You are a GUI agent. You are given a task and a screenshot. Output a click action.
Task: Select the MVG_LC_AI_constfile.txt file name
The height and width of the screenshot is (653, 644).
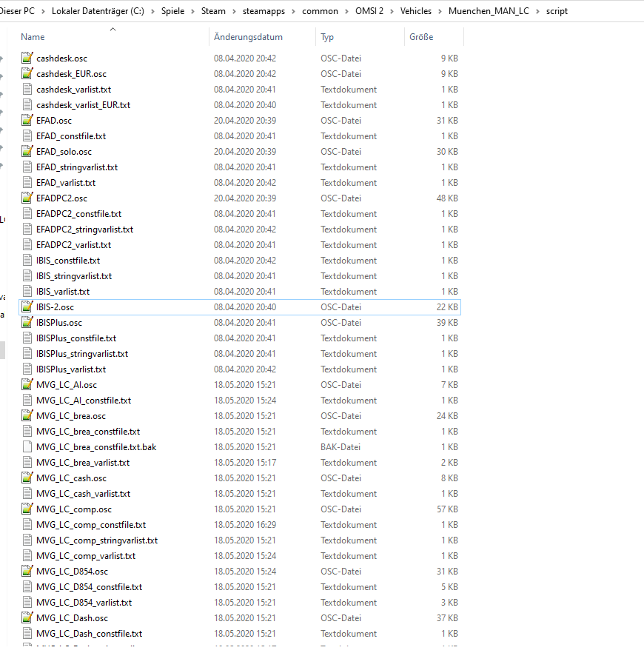[84, 400]
